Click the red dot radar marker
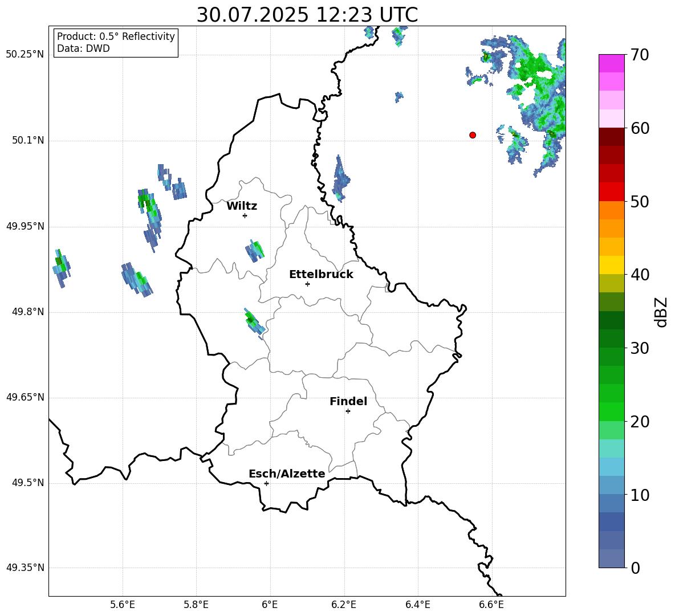The height and width of the screenshot is (616, 675). 473,135
